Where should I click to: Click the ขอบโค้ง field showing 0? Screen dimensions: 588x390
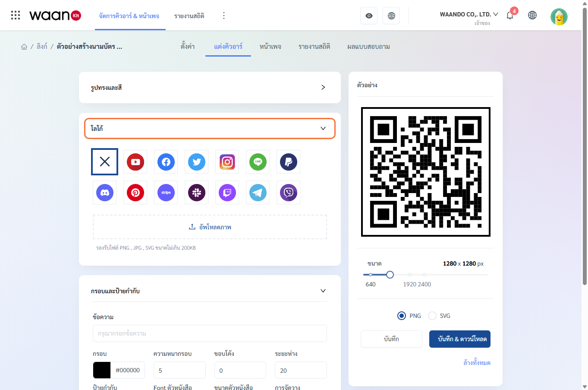pyautogui.click(x=240, y=370)
